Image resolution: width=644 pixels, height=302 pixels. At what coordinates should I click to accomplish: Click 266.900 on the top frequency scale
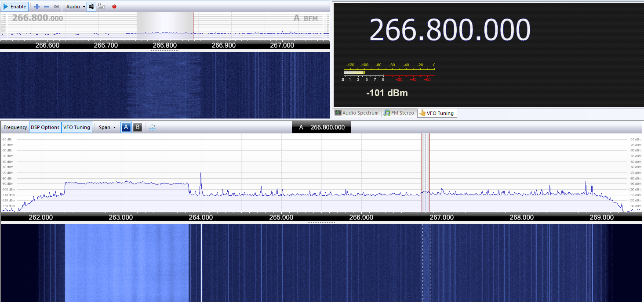(223, 45)
